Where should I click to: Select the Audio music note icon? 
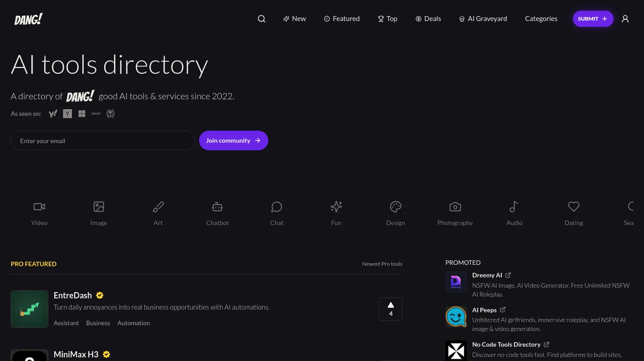[514, 207]
